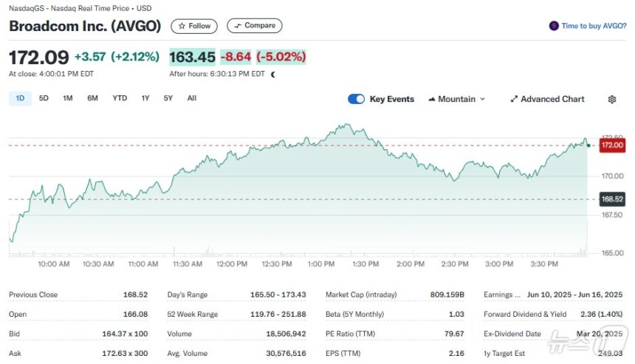The width and height of the screenshot is (635, 364).
Task: Open chart settings gear icon
Action: (x=612, y=99)
